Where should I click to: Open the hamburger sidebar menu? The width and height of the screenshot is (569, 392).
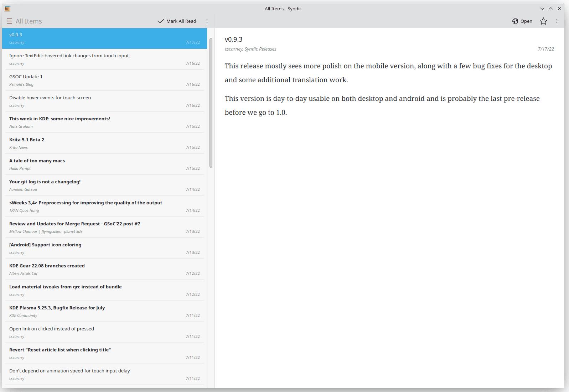(10, 21)
